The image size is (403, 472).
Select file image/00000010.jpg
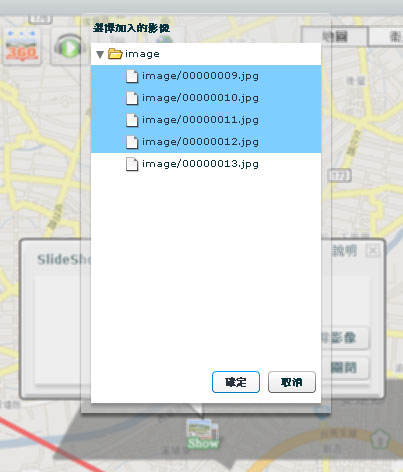click(206, 98)
